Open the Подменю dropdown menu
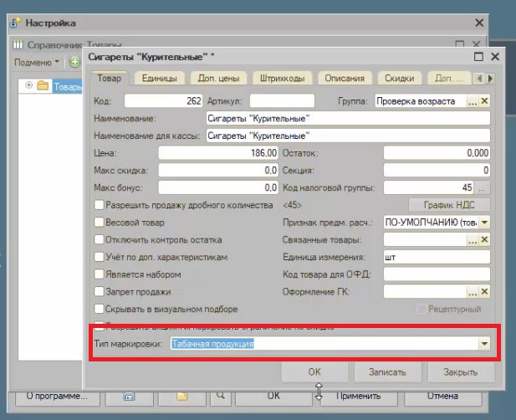The width and height of the screenshot is (516, 420). click(x=37, y=62)
